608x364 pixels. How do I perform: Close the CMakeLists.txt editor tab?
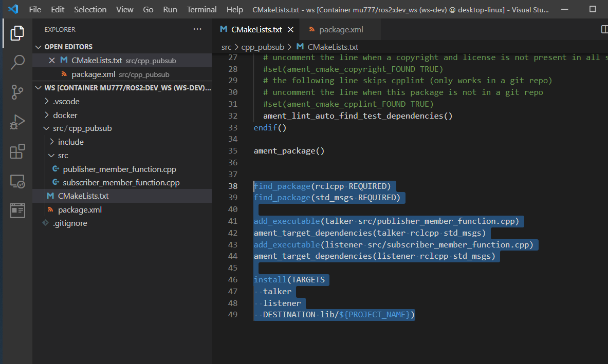click(x=290, y=29)
